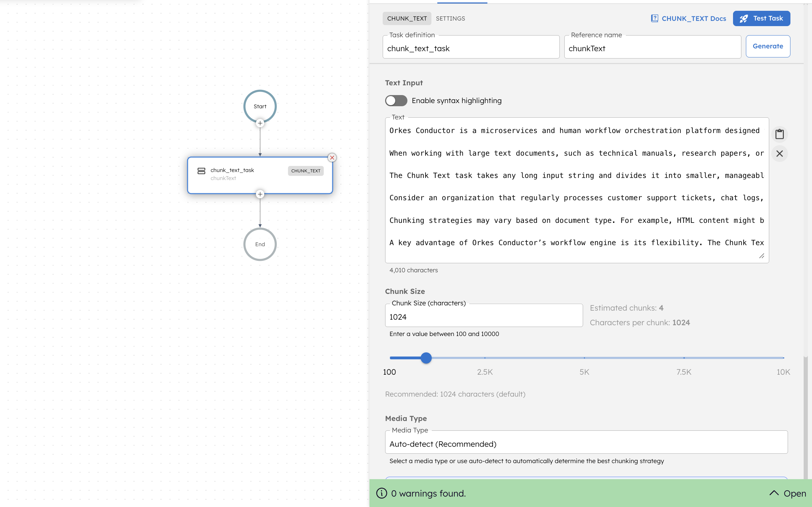Clear the text area via the X icon
The image size is (812, 507).
(780, 154)
